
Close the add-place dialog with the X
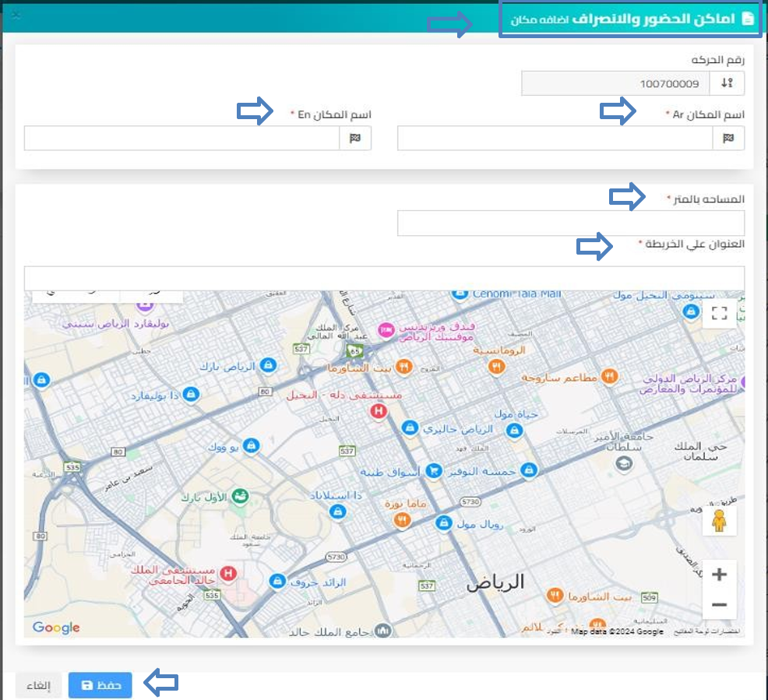coord(16,15)
